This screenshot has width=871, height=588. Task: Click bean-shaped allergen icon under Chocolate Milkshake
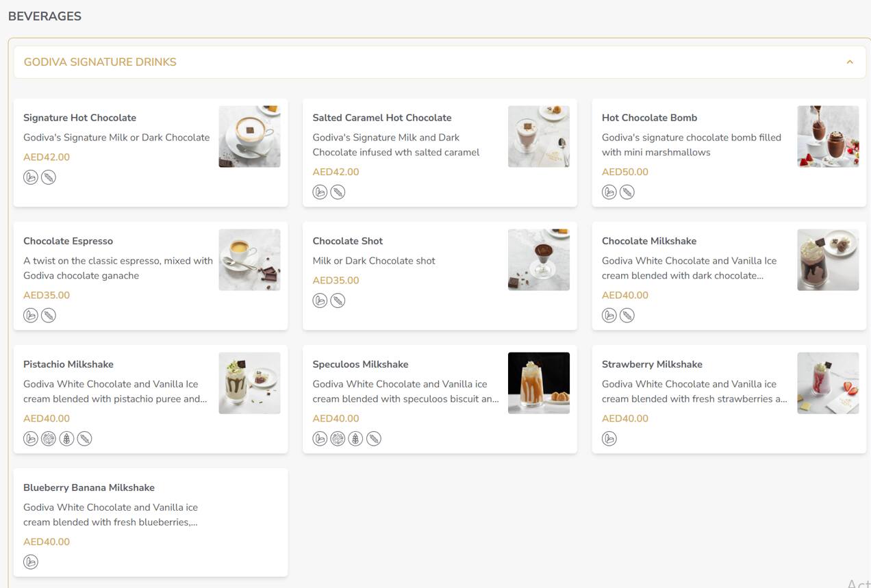click(609, 316)
